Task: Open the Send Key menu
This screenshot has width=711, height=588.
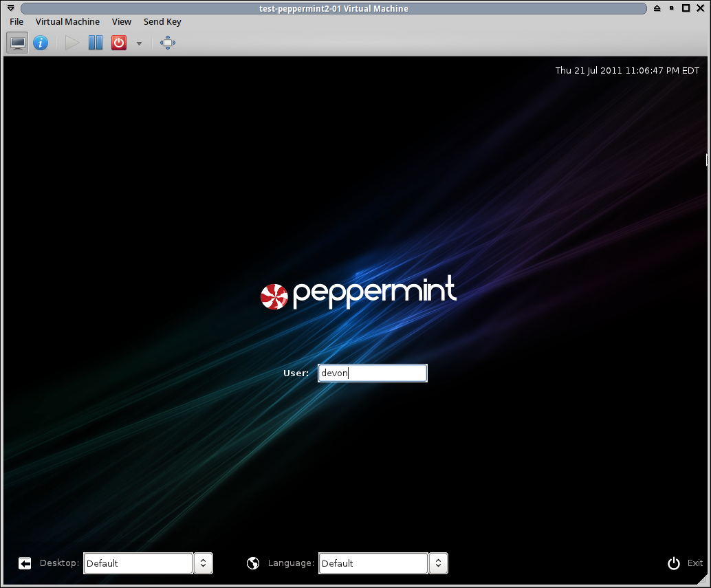Action: click(x=162, y=22)
